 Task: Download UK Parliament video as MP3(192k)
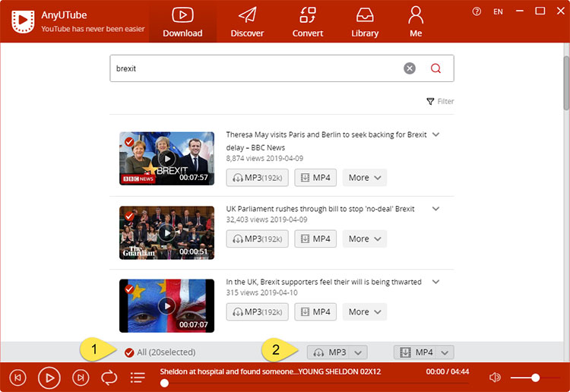[258, 239]
